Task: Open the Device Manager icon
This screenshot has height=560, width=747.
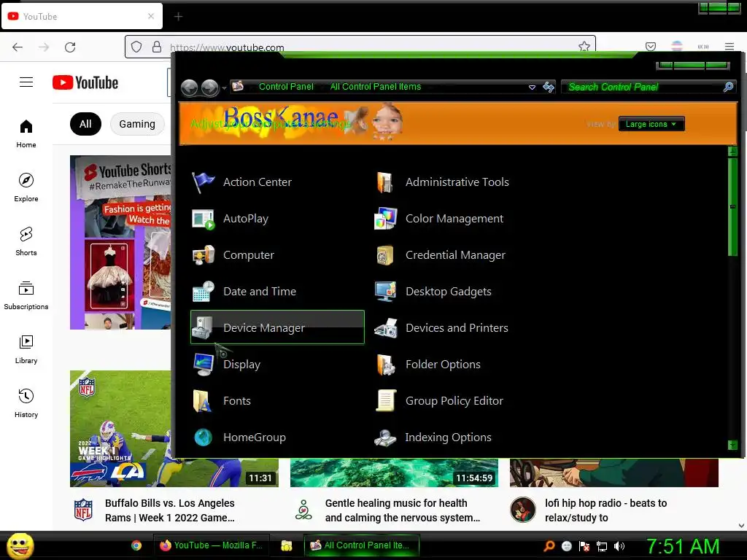Action: (203, 328)
